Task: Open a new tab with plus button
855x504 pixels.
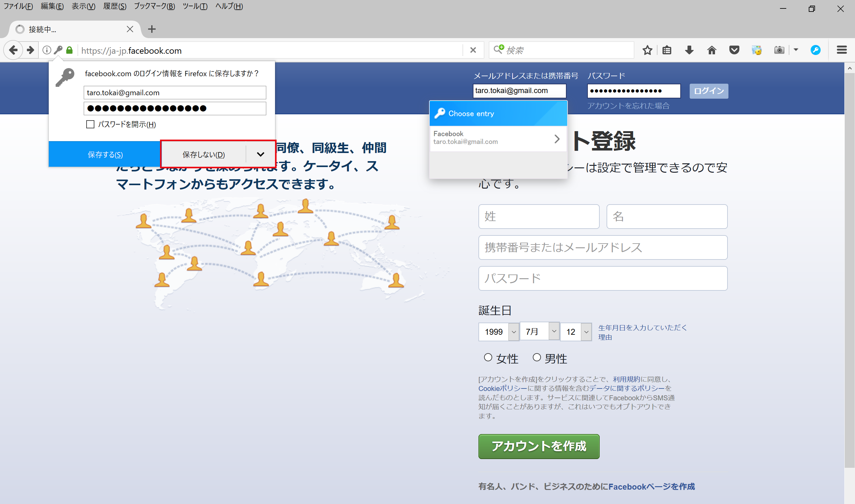Action: [152, 29]
